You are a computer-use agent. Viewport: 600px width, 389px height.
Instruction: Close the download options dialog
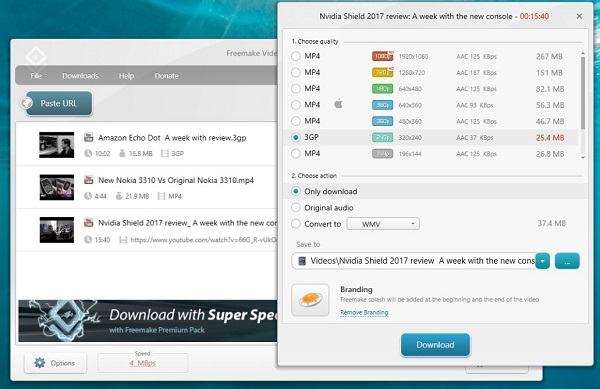tap(579, 16)
